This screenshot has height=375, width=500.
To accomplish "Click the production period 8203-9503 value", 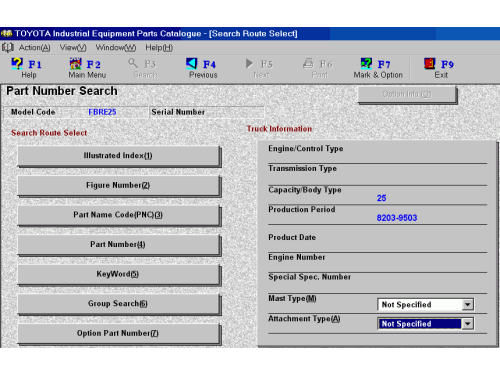I will [x=397, y=218].
